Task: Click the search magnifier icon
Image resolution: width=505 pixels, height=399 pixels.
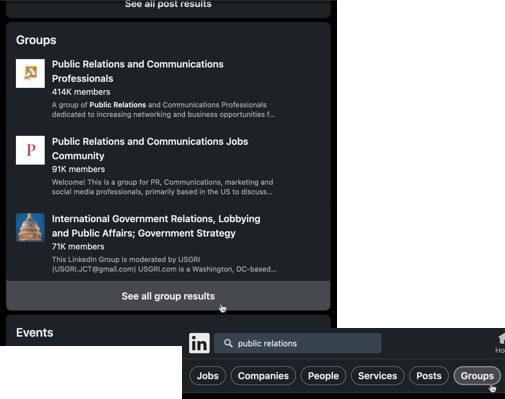Action: (x=228, y=343)
